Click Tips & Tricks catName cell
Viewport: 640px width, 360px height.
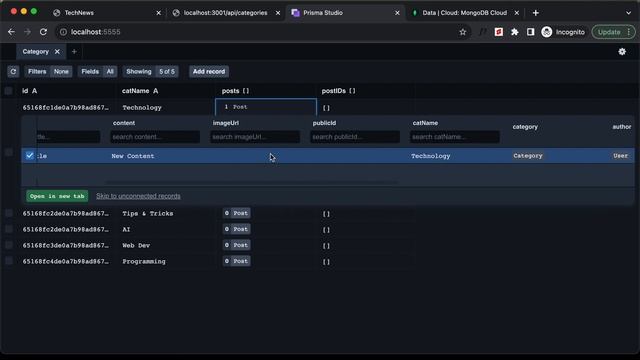point(148,213)
